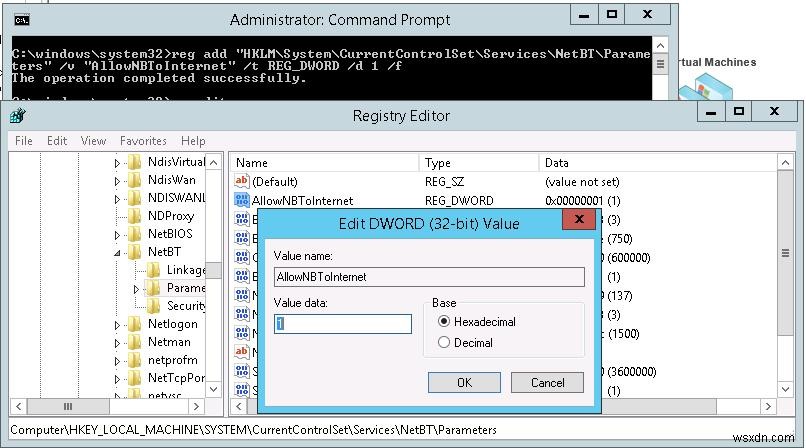Click the NetTcpPort folder icon
Viewport: 806px width, 448px height.
(135, 378)
